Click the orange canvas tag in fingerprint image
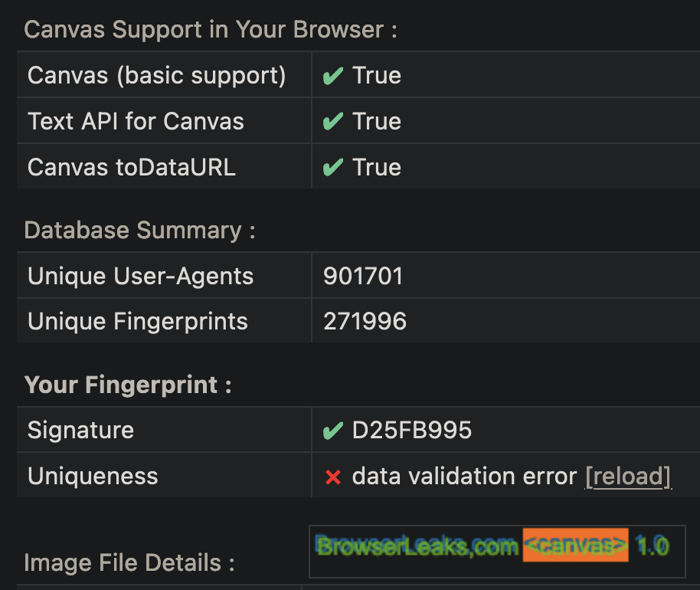This screenshot has height=590, width=700. click(x=575, y=545)
